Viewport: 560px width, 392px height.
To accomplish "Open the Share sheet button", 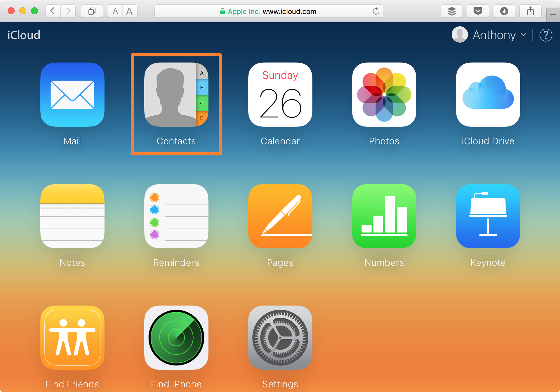I will pos(531,11).
